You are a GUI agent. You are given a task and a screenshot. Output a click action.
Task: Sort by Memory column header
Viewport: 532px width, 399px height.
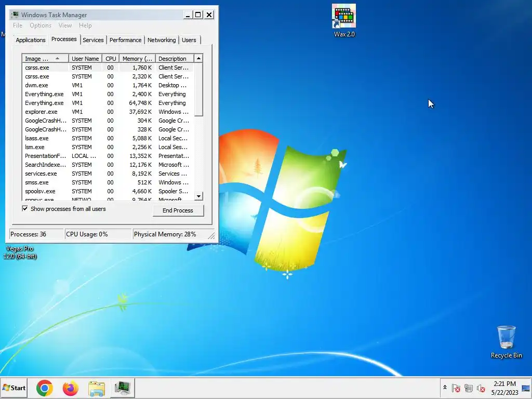[137, 59]
